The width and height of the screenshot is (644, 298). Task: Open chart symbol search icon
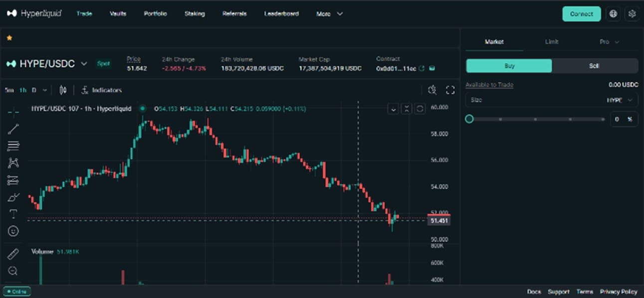pos(432,90)
